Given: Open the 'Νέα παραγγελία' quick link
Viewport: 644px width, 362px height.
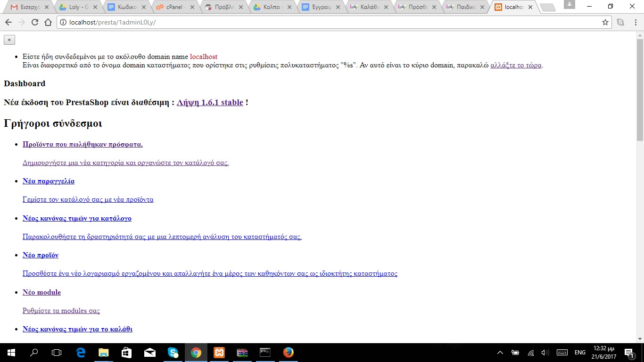Looking at the screenshot, I should pos(49,181).
